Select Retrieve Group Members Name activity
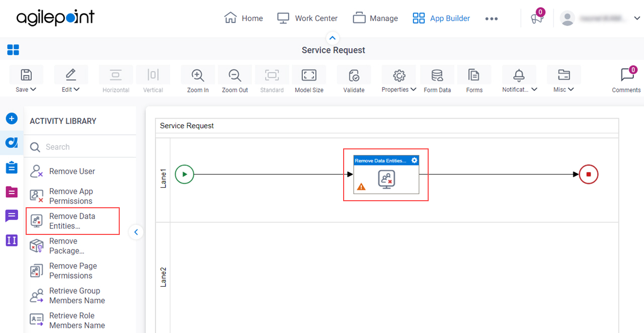 pos(67,296)
